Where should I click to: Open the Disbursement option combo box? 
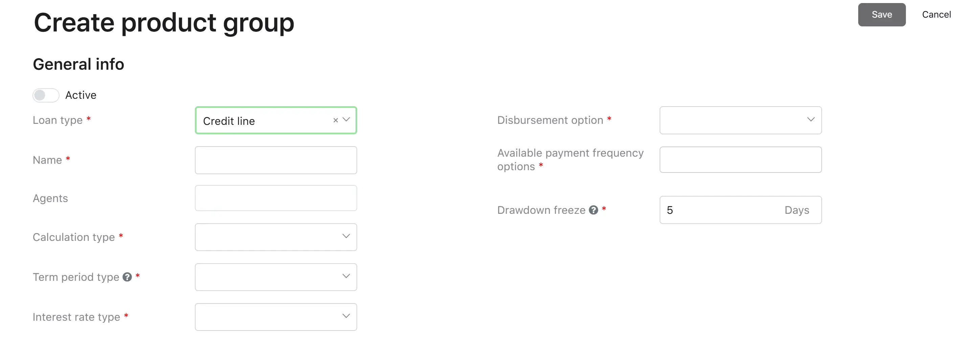(740, 120)
